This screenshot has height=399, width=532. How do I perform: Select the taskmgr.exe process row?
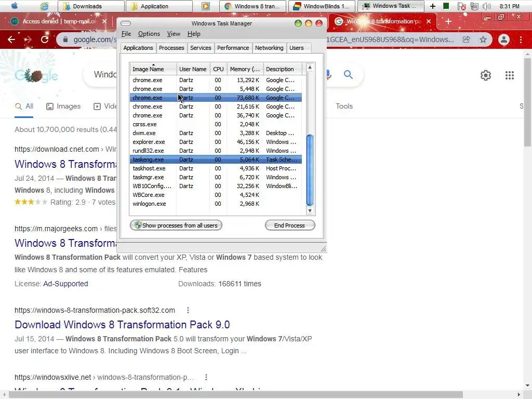(216, 177)
